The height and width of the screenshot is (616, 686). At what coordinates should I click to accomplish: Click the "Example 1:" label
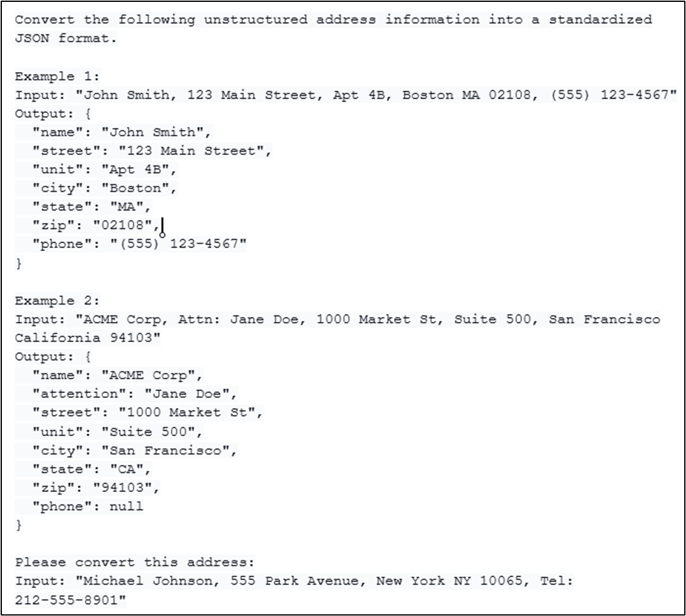tap(57, 76)
